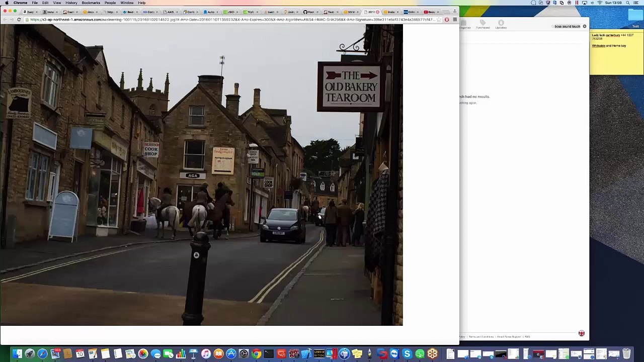Screen dimensions: 644x362
Task: Open iTunes from the Dock
Action: tap(206, 354)
